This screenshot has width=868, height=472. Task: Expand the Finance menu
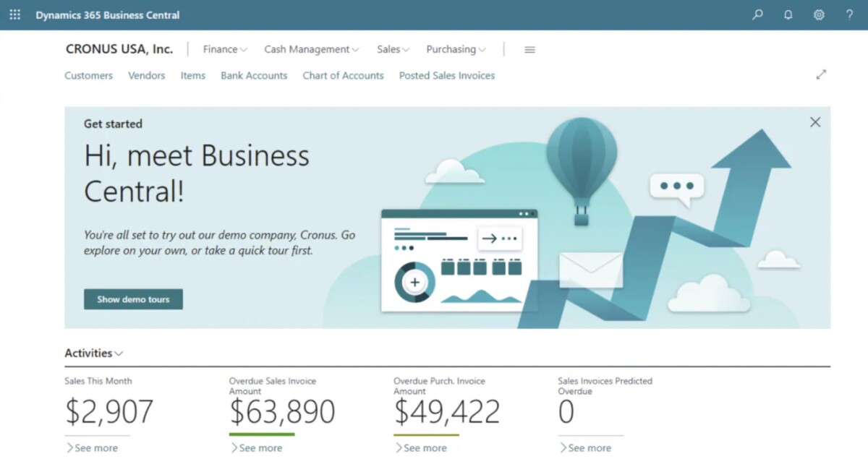tap(224, 49)
